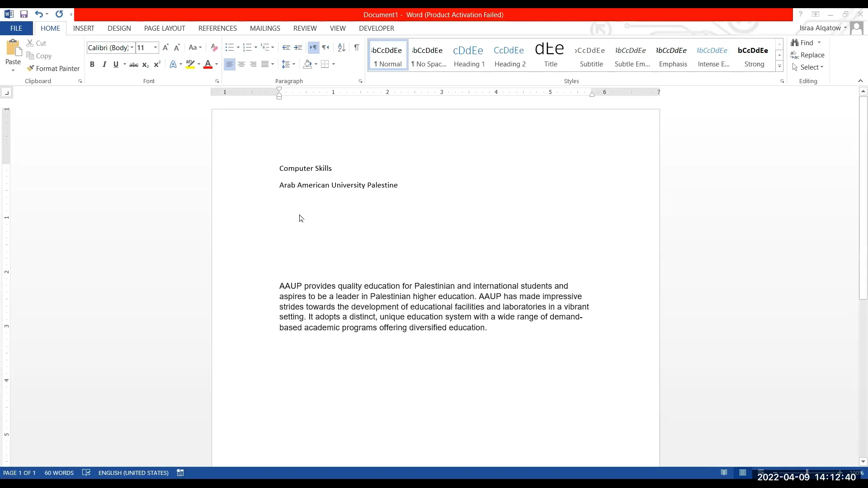Select the Read Mode view in status bar
Screen dimensions: 868x488
pos(724,473)
